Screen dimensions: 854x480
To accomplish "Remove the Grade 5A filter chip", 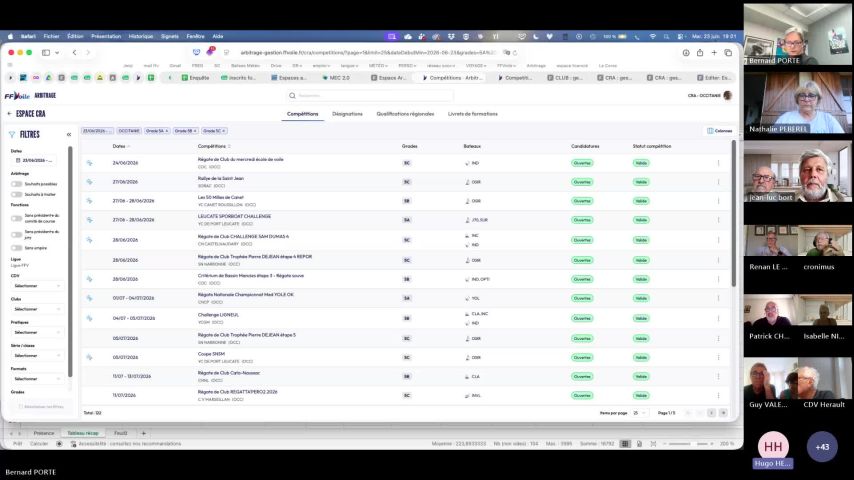I will click(x=167, y=131).
